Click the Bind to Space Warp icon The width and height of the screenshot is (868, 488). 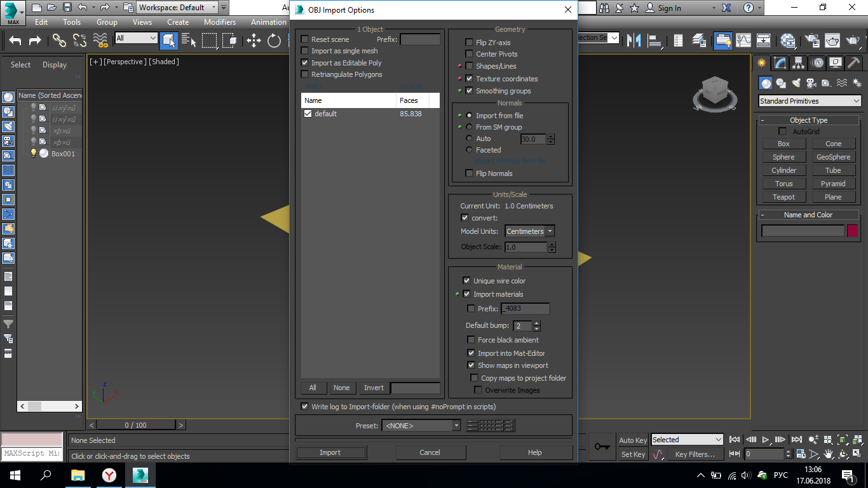(x=100, y=41)
